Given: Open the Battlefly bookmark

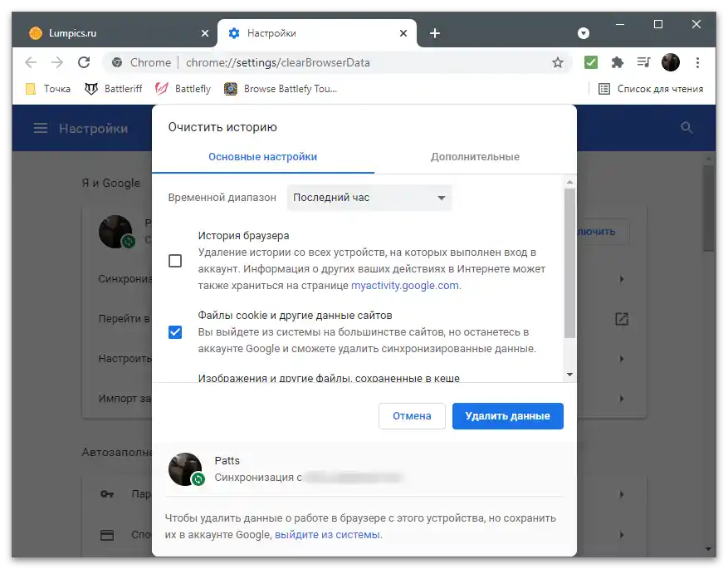Looking at the screenshot, I should click(x=183, y=89).
